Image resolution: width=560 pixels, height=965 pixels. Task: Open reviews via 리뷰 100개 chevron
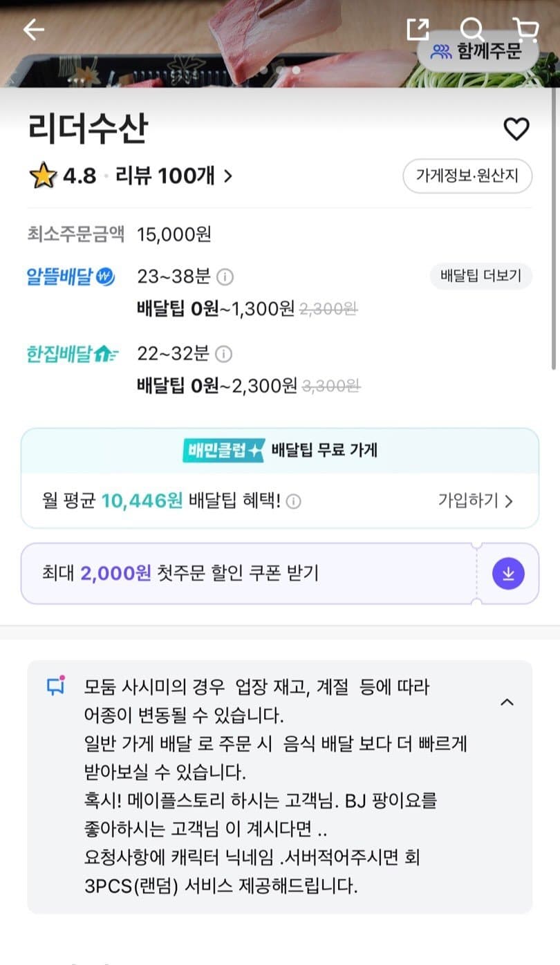coord(227,176)
